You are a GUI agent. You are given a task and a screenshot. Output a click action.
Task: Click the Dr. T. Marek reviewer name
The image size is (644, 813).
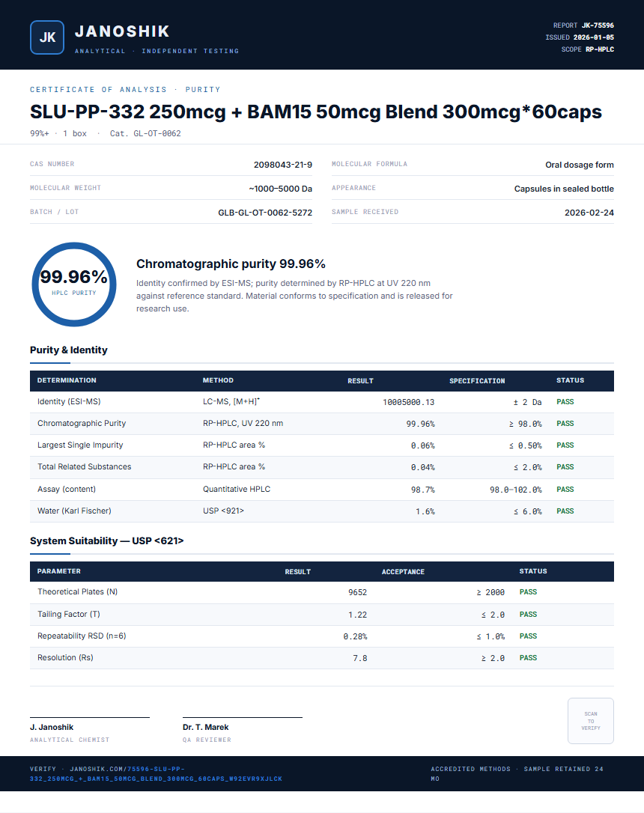(x=205, y=728)
